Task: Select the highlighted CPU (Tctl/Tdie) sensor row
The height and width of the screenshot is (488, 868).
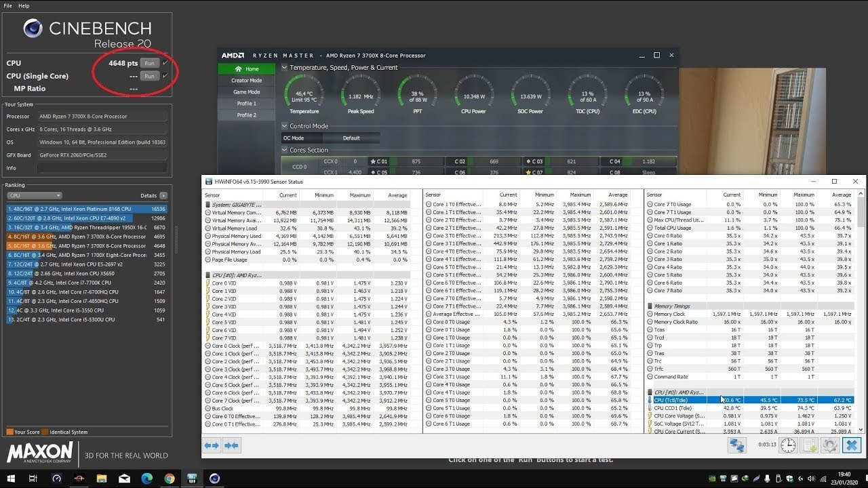Action: tap(751, 400)
